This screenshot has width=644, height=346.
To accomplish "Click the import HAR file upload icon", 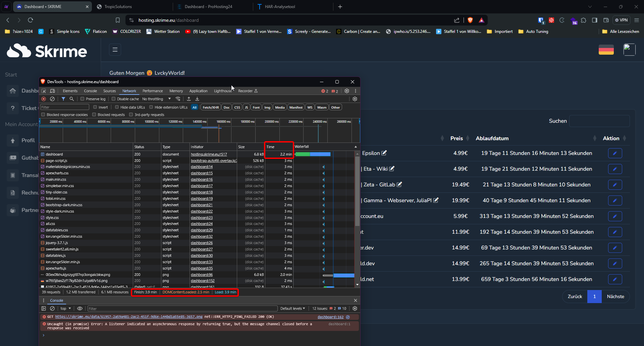I will pyautogui.click(x=189, y=99).
